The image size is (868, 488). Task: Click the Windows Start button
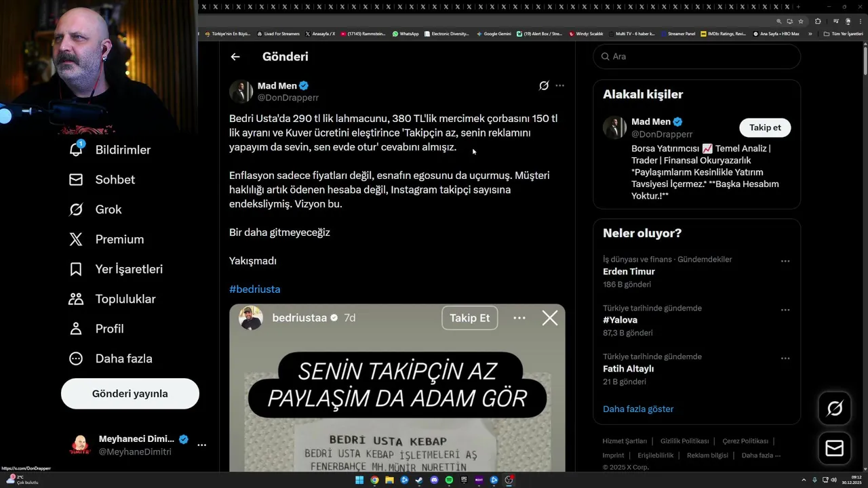pyautogui.click(x=359, y=480)
